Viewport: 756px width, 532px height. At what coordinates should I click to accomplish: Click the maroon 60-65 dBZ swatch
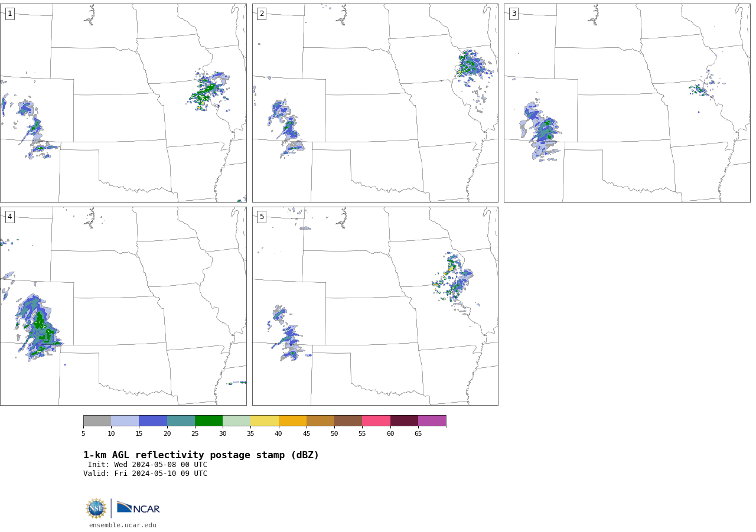point(404,421)
